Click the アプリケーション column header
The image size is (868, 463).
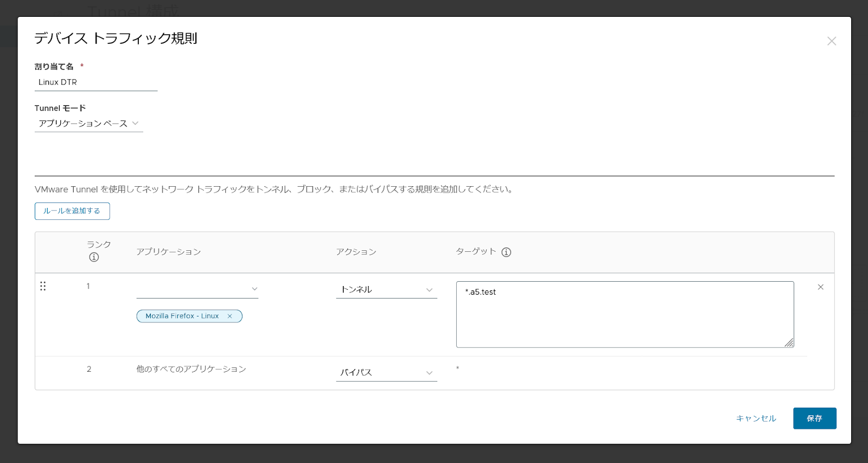coord(169,252)
